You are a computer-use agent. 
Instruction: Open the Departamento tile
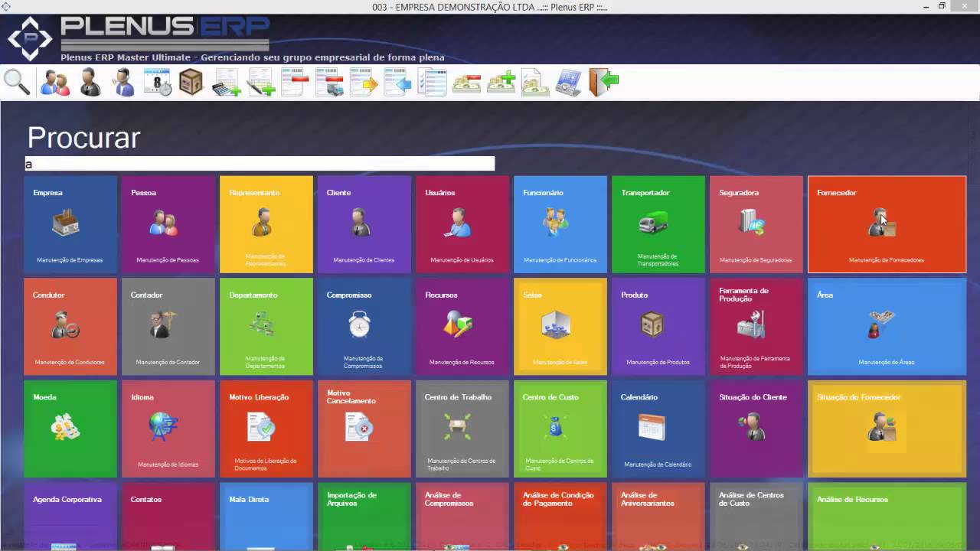[266, 327]
